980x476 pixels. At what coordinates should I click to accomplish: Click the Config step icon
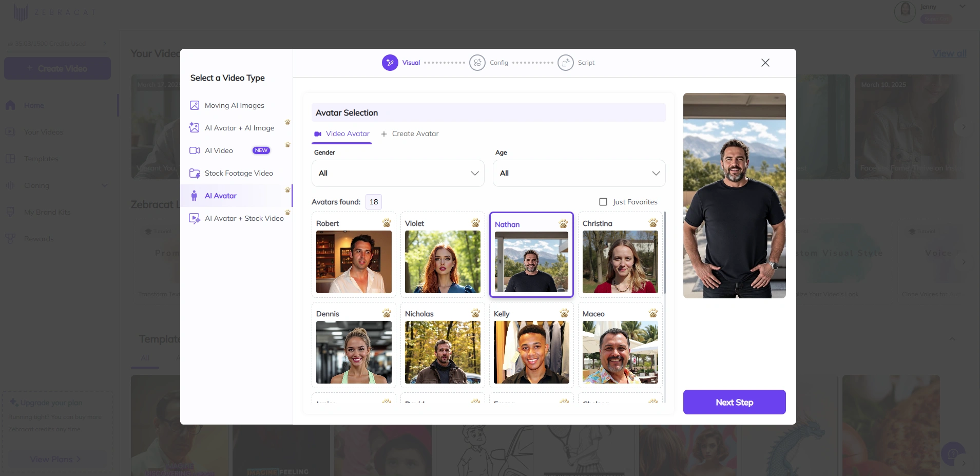click(x=477, y=63)
